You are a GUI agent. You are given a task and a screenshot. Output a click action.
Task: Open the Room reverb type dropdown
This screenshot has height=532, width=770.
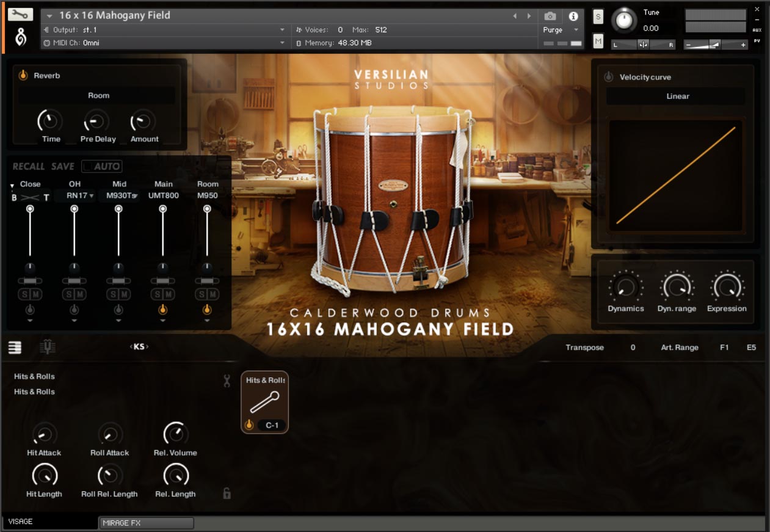(96, 95)
